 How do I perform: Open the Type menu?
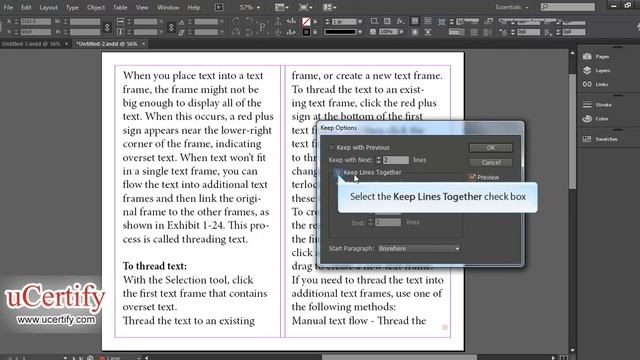[72, 7]
